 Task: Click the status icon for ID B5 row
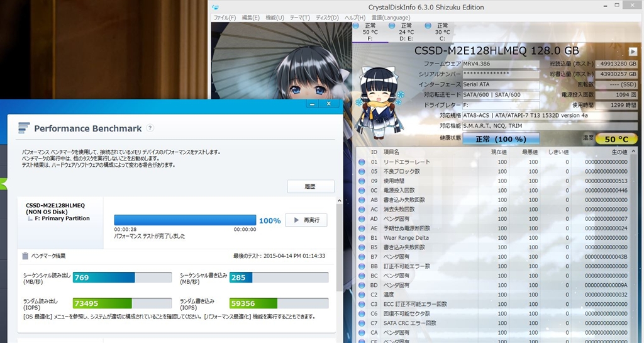coord(362,247)
